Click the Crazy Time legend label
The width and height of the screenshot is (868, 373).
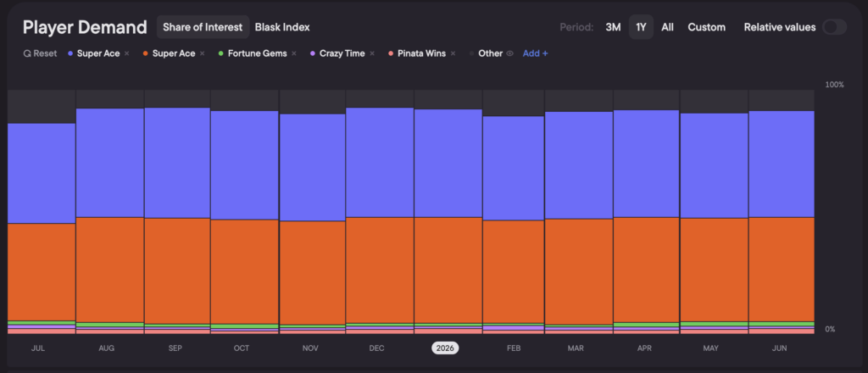342,53
